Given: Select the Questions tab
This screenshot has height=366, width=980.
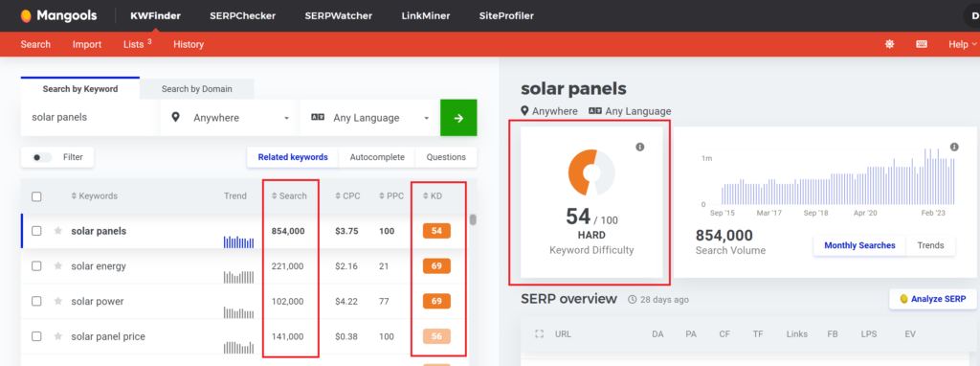Looking at the screenshot, I should [x=446, y=158].
